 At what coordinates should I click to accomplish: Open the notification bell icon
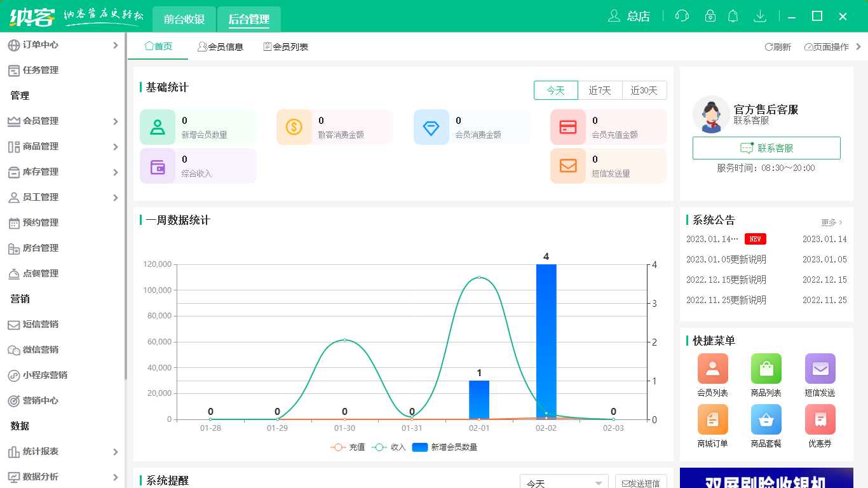pyautogui.click(x=733, y=16)
